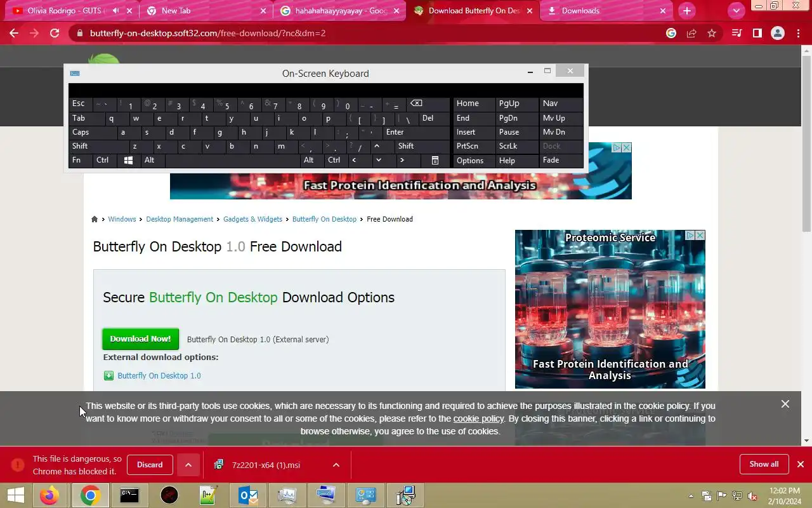Show hidden system tray icons
This screenshot has height=508, width=812.
[x=691, y=496]
